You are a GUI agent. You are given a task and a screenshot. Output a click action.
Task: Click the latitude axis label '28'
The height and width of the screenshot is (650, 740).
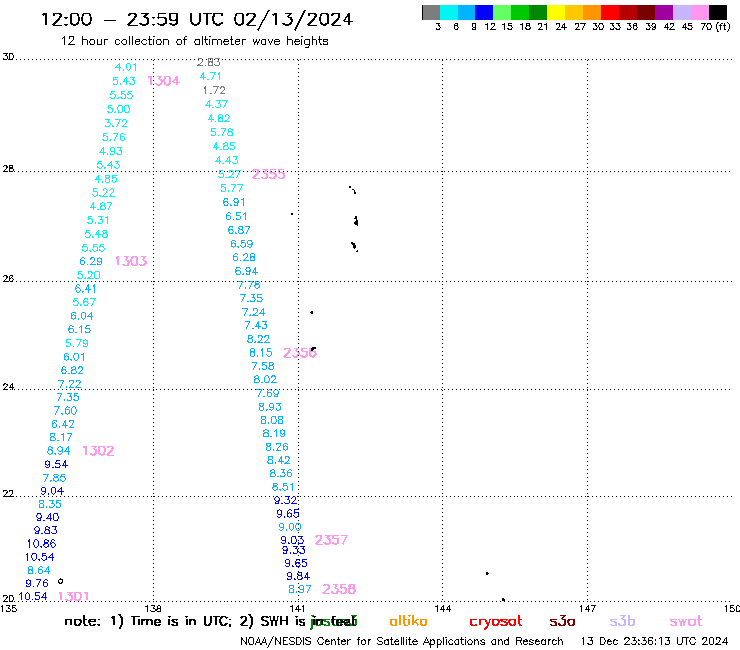(x=8, y=169)
